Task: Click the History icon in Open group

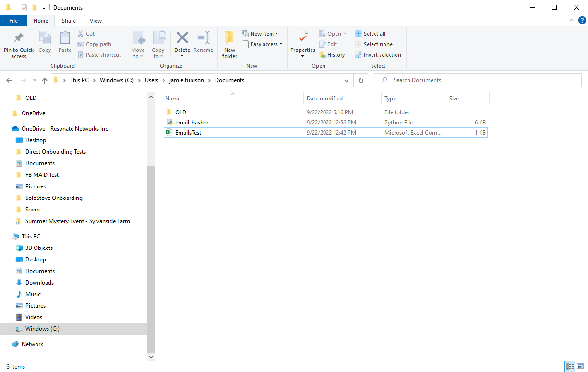Action: pyautogui.click(x=323, y=55)
